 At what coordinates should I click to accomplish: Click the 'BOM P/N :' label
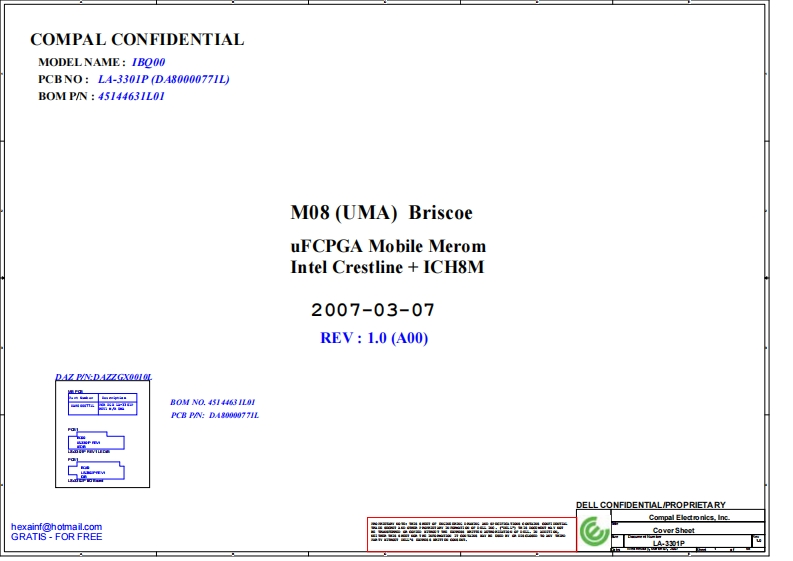coord(66,96)
